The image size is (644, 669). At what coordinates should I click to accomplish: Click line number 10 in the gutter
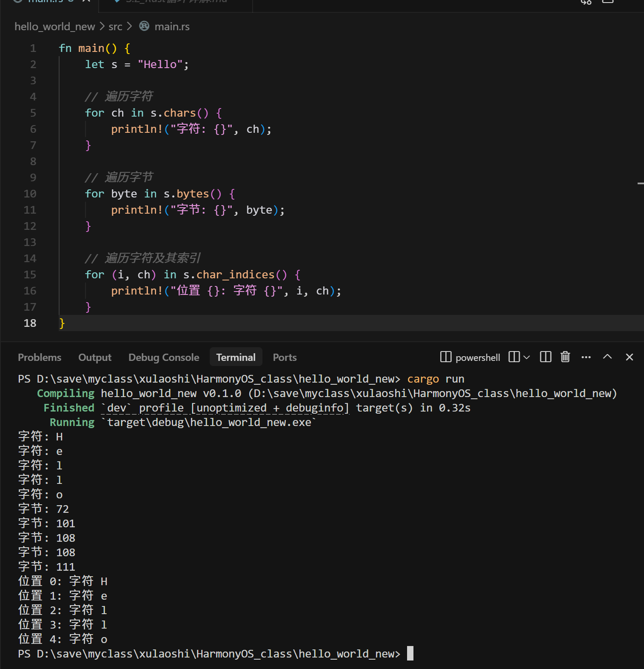tap(30, 194)
